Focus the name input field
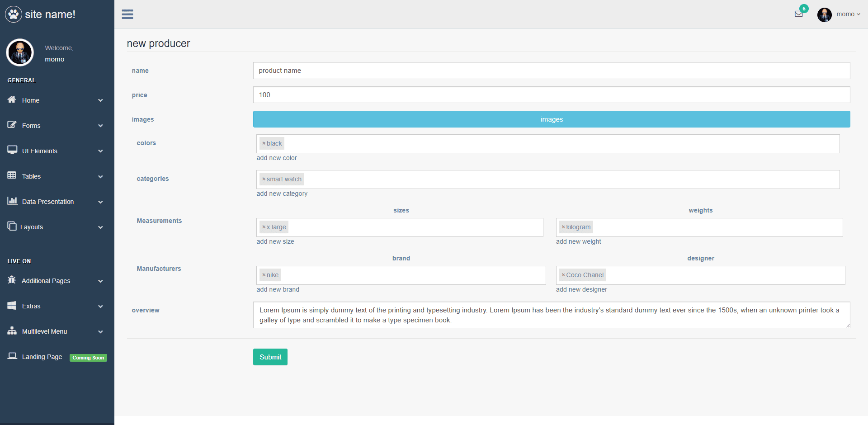 (x=552, y=71)
